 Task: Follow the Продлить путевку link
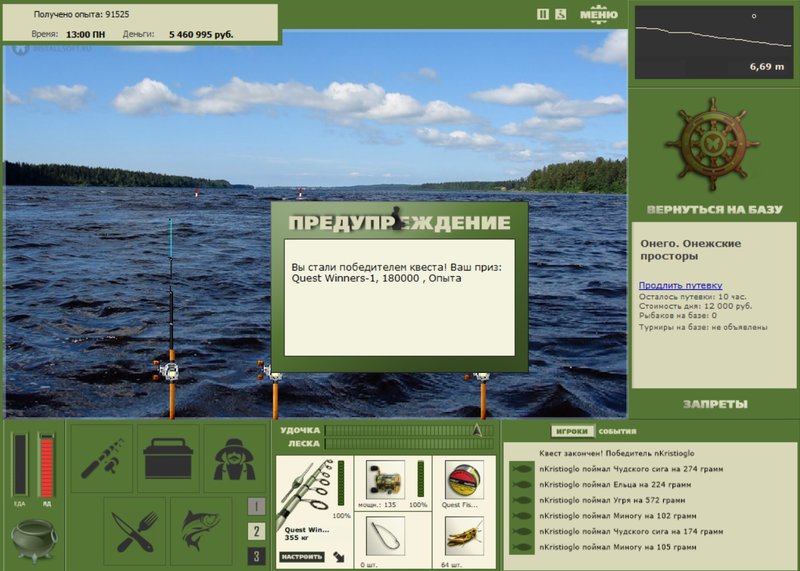coord(680,285)
